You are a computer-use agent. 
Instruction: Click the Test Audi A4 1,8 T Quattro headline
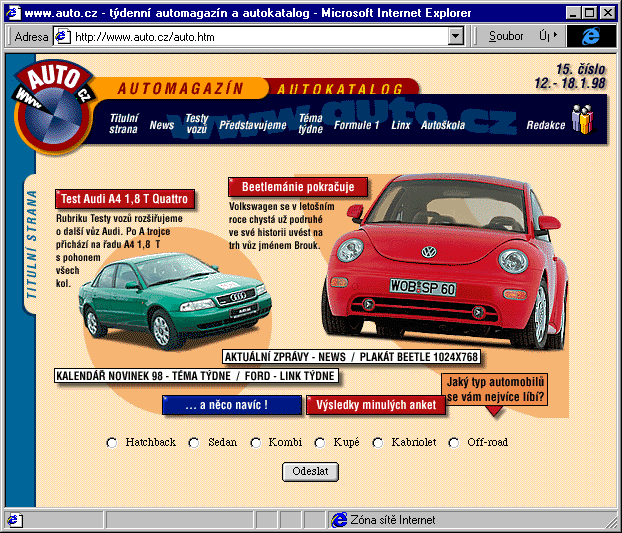pos(125,199)
